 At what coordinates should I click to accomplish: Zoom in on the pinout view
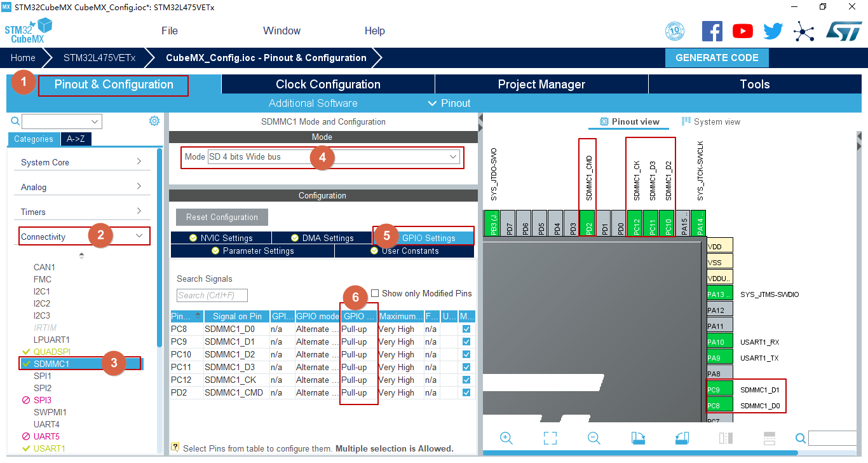[x=506, y=438]
